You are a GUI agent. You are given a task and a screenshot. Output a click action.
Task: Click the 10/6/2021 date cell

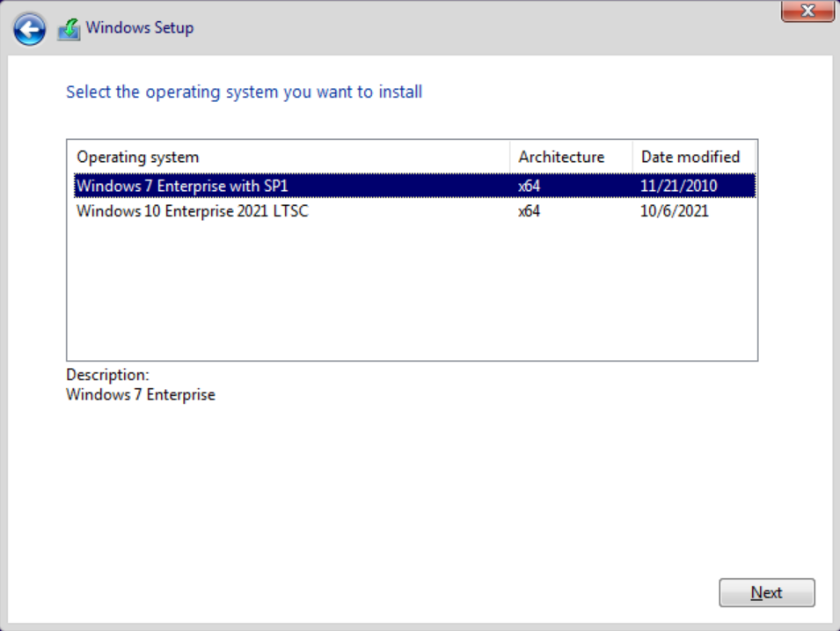675,211
